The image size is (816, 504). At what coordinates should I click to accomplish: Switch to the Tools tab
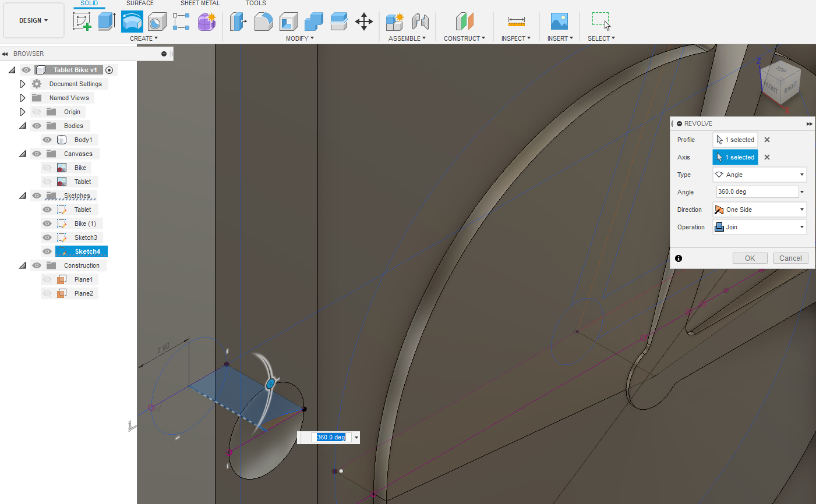(x=256, y=3)
